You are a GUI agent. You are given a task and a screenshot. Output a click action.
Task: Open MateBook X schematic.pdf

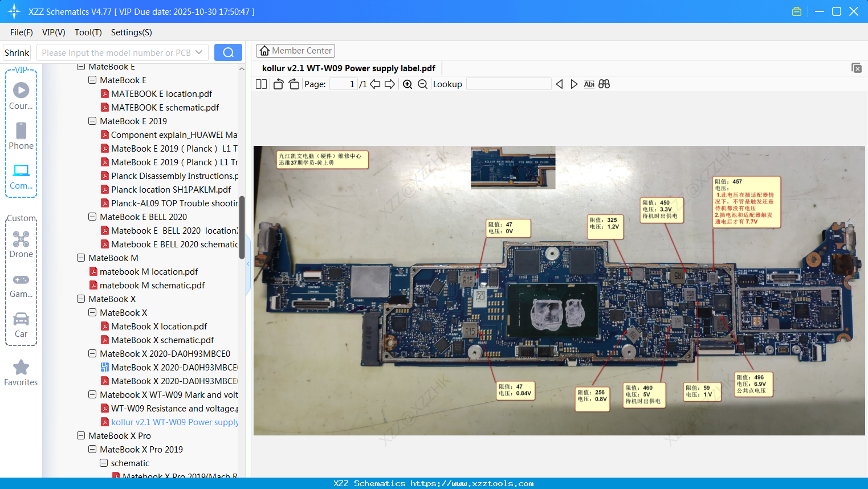click(x=162, y=340)
